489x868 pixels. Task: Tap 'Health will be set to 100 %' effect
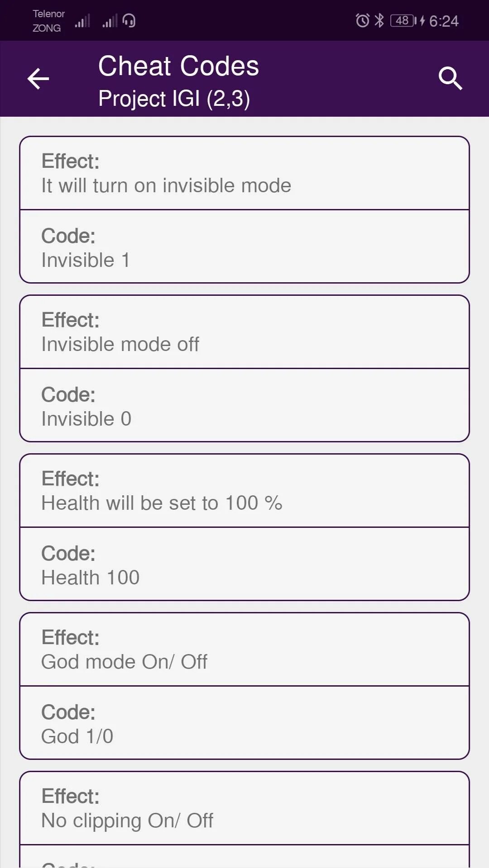tap(244, 491)
